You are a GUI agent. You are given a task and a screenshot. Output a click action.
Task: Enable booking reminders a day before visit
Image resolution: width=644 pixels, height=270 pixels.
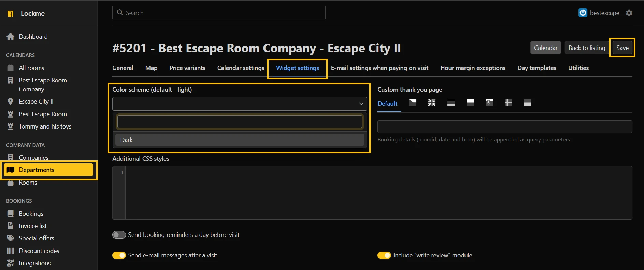tap(119, 235)
